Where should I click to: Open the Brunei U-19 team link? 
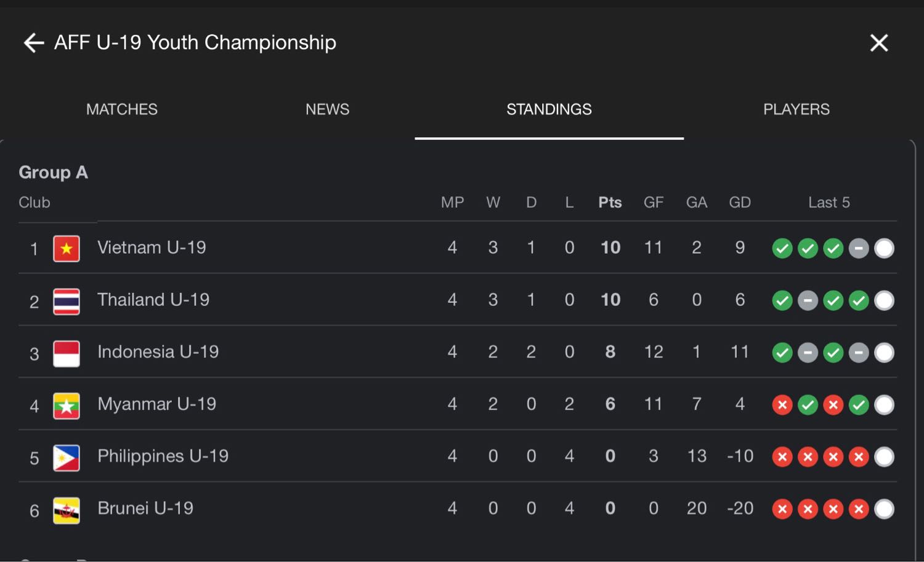145,508
